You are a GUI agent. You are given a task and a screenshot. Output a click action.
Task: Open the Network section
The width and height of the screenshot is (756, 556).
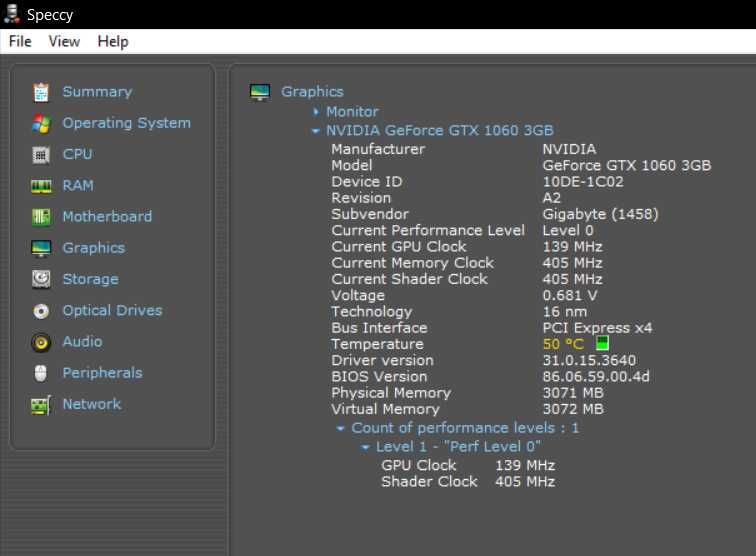click(92, 404)
